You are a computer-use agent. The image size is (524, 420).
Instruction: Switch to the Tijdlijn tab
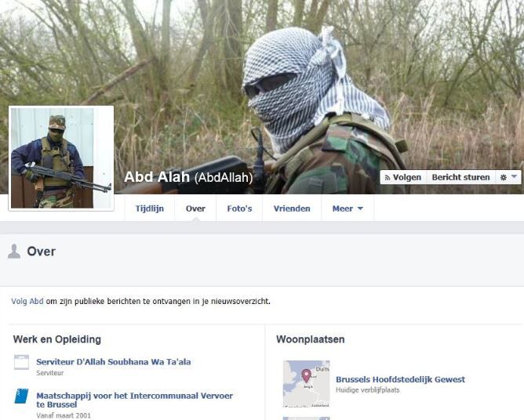[149, 208]
